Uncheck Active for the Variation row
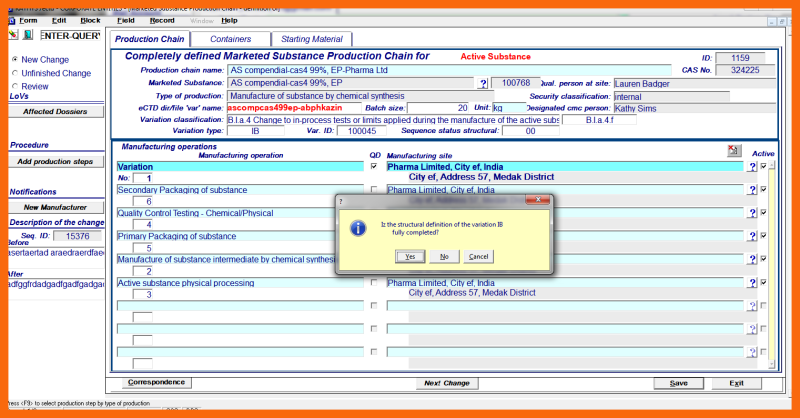The height and width of the screenshot is (418, 800). tap(763, 166)
